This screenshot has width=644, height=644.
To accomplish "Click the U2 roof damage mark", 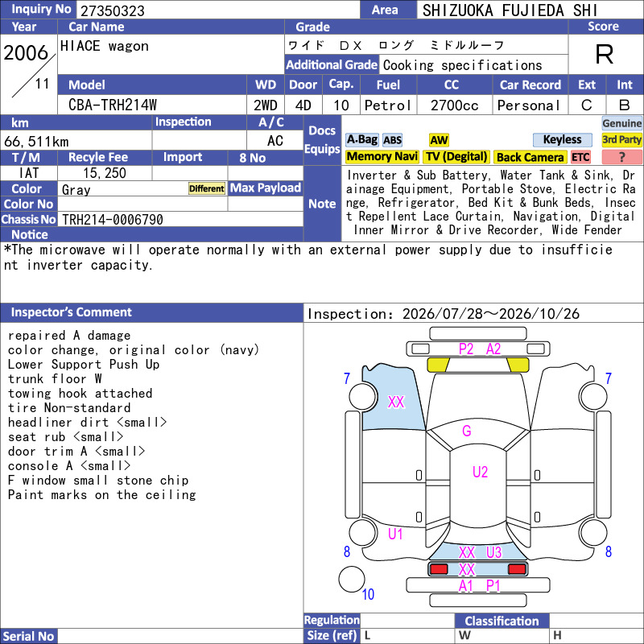I will pos(480,472).
